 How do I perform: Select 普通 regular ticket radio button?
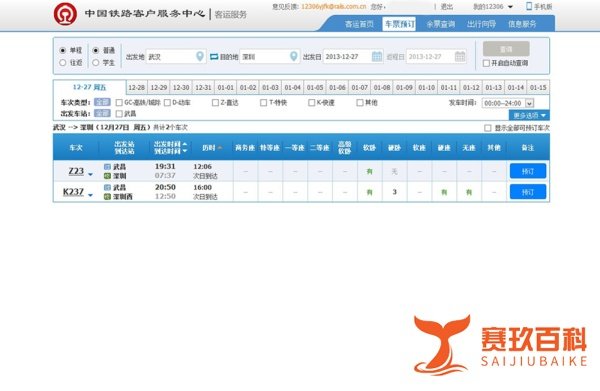(x=96, y=50)
